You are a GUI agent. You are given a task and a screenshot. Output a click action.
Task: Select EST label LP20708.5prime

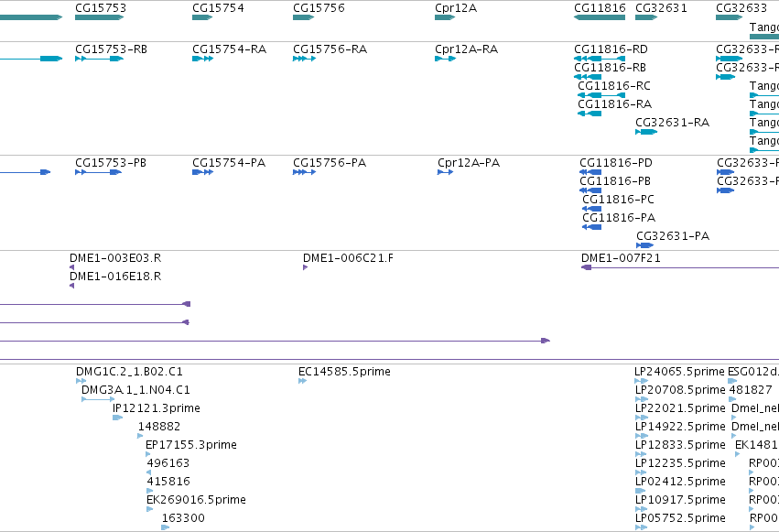pyautogui.click(x=681, y=390)
